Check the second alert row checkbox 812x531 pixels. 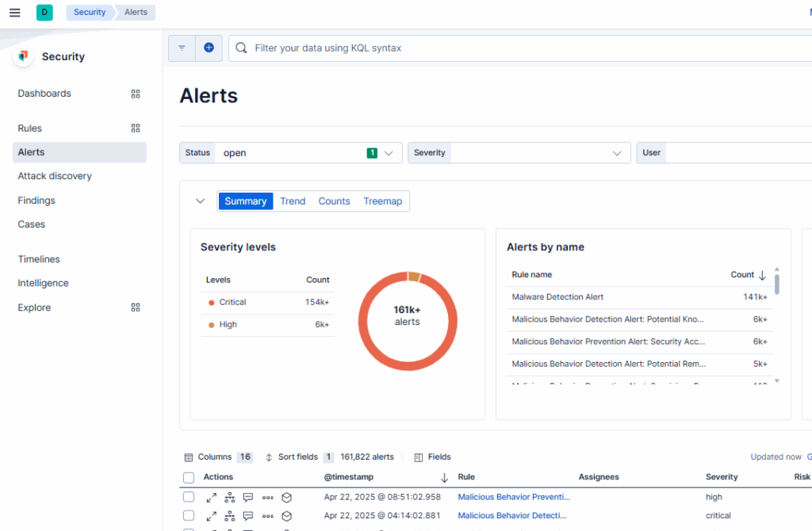pos(189,516)
